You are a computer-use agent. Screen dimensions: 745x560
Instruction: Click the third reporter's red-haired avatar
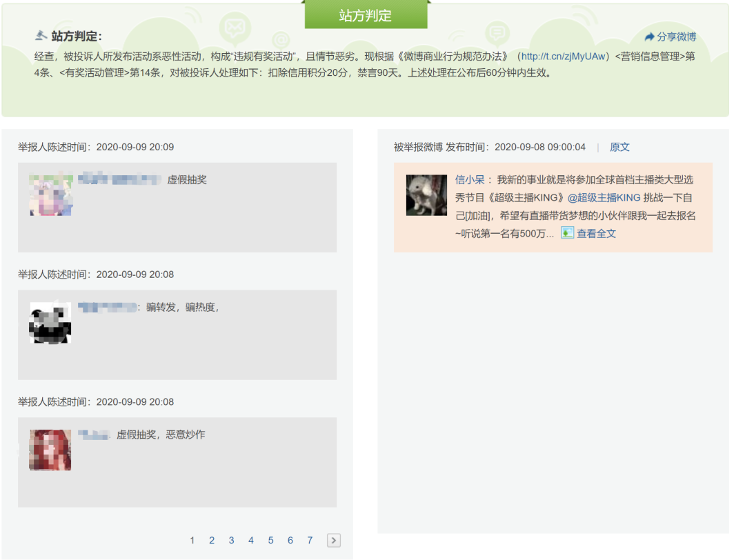[50, 450]
